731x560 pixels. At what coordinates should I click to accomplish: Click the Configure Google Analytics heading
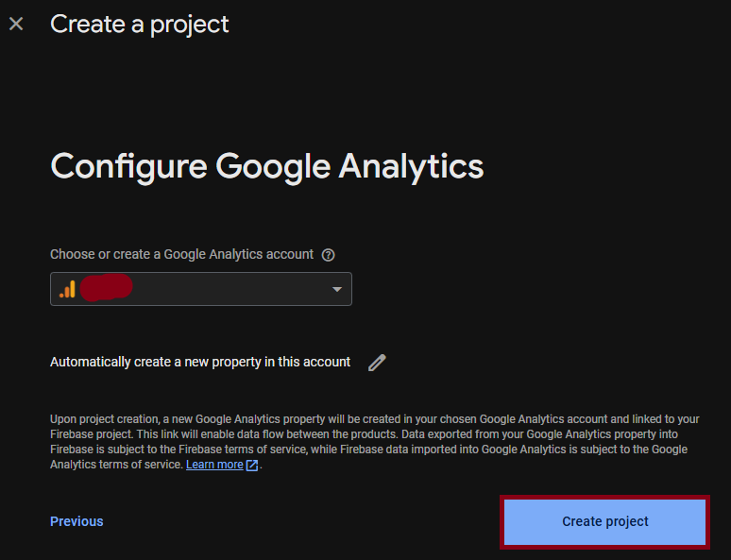click(x=266, y=167)
